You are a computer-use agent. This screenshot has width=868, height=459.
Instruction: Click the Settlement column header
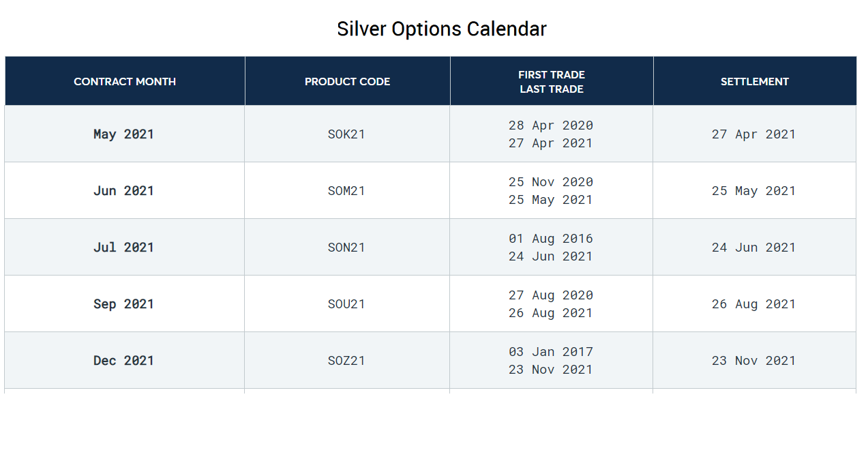(x=754, y=82)
